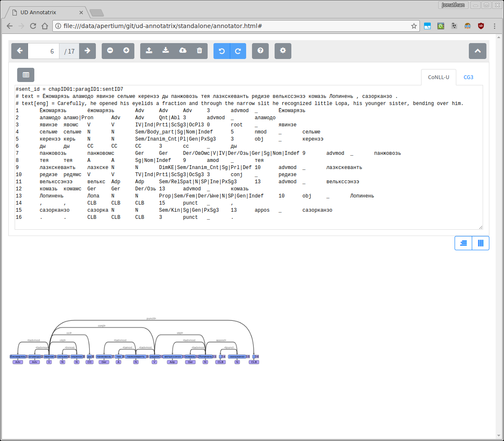
Task: Open the uBlock Origin shield extension
Action: point(481,26)
